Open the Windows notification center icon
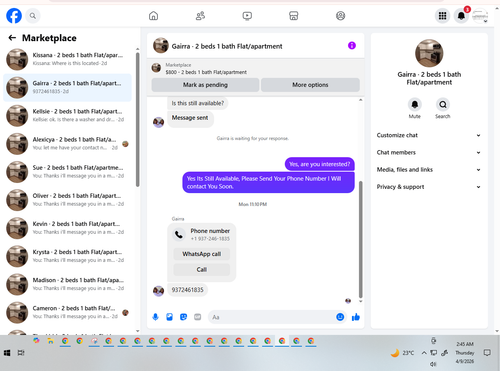Screen dimensions: 500x371 pyautogui.click(x=487, y=353)
